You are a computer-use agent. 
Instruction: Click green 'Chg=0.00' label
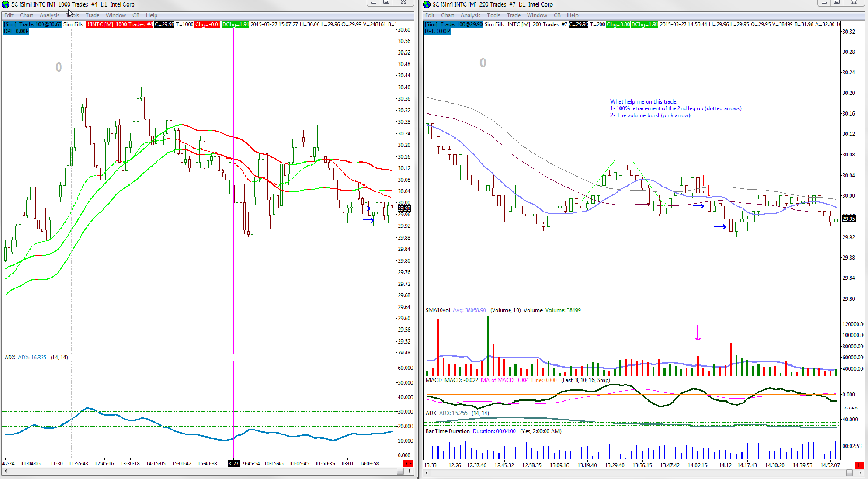pos(618,24)
